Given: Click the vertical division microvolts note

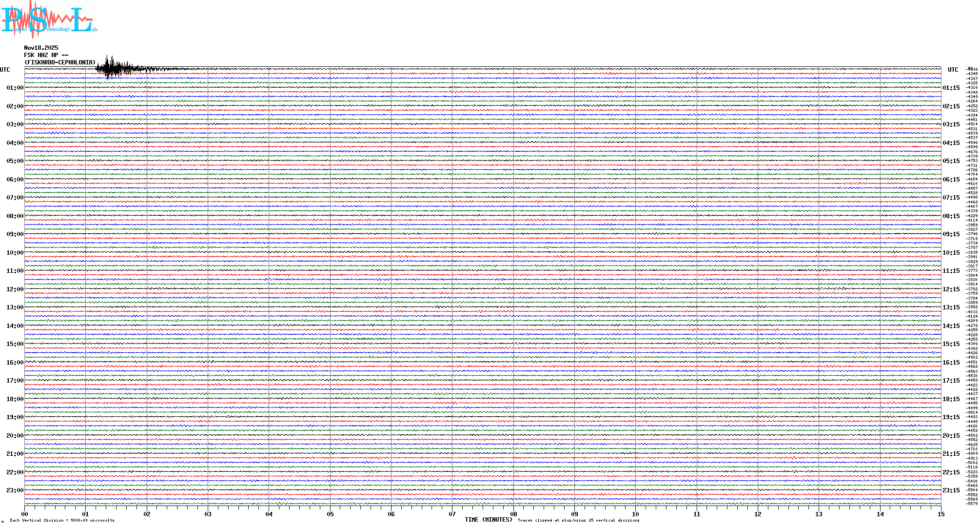Looking at the screenshot, I should click(x=62, y=520).
